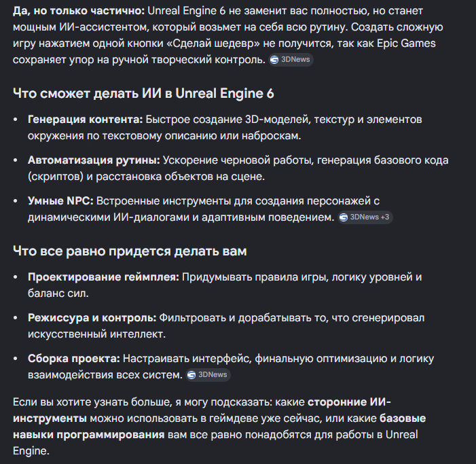
Task: Click the bold "Умные NPC:" label
Action: pyautogui.click(x=60, y=200)
